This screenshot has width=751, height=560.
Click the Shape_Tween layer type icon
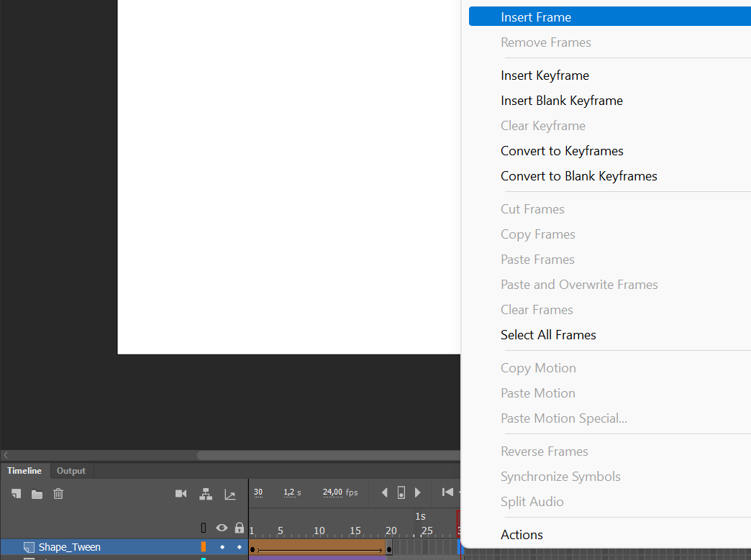[x=29, y=547]
